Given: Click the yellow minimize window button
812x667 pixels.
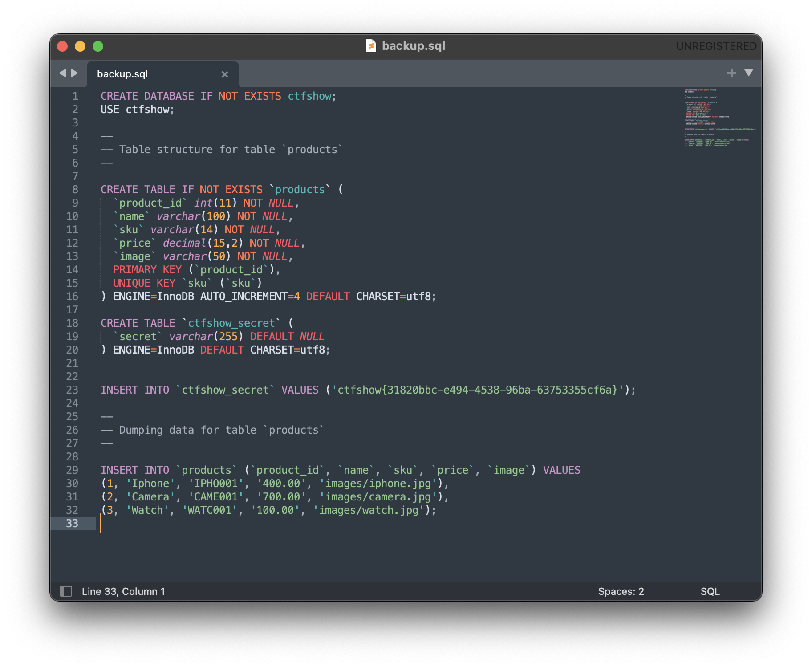Looking at the screenshot, I should (x=80, y=46).
